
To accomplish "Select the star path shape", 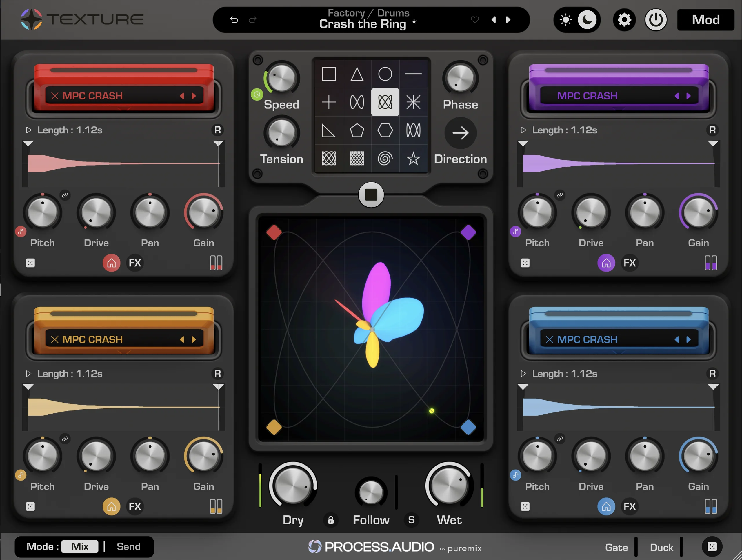I will (x=413, y=158).
